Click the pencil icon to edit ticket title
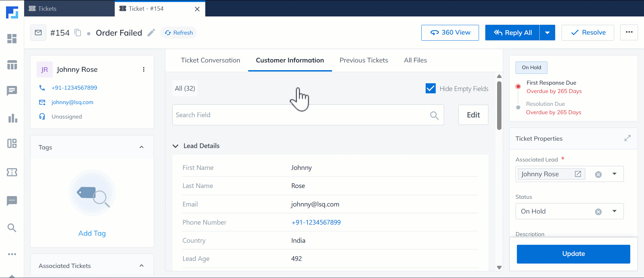This screenshot has height=278, width=644. point(151,33)
